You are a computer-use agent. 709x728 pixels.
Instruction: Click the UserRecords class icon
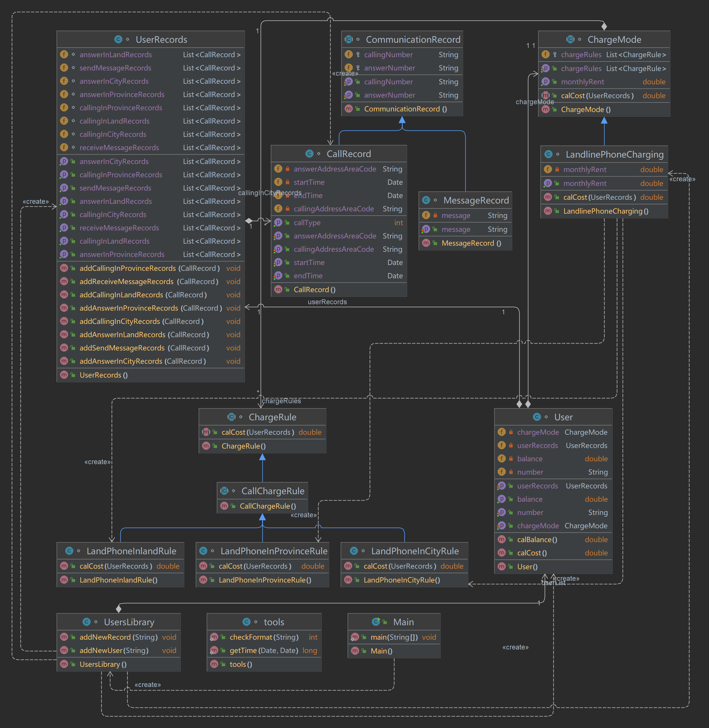click(118, 40)
